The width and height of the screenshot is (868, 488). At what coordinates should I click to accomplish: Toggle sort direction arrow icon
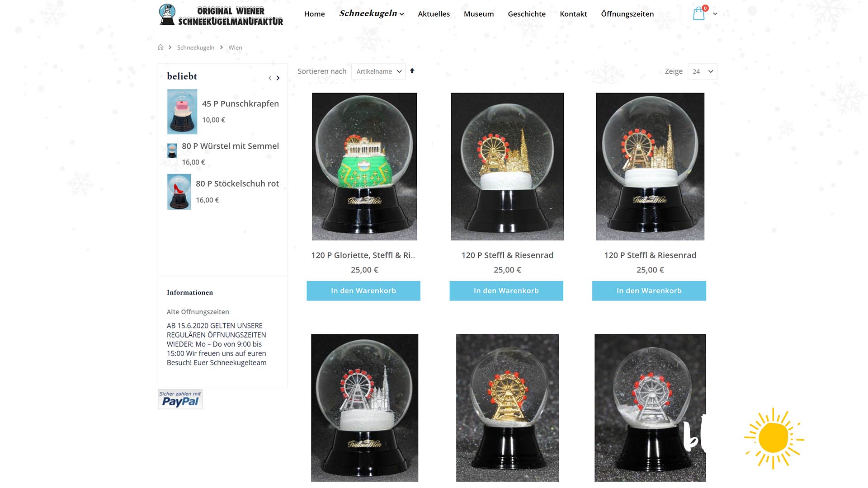click(x=412, y=71)
